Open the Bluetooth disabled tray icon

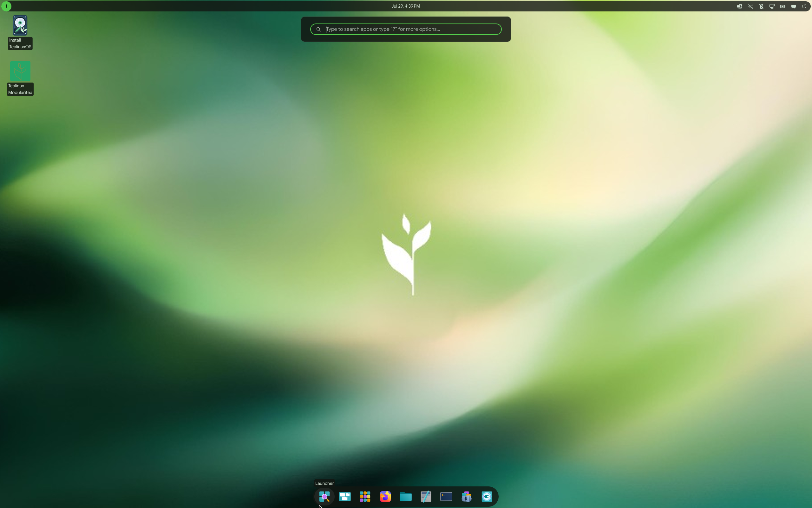click(x=761, y=6)
